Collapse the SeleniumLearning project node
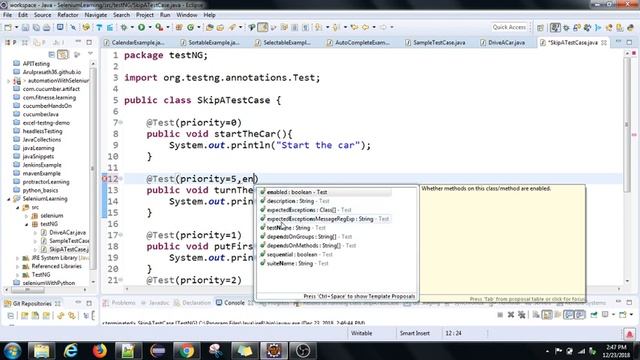This screenshot has height=360, width=640. tap(9, 199)
